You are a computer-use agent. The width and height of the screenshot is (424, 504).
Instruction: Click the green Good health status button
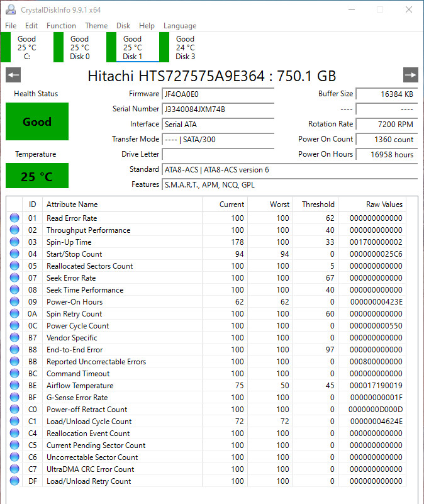(x=37, y=121)
